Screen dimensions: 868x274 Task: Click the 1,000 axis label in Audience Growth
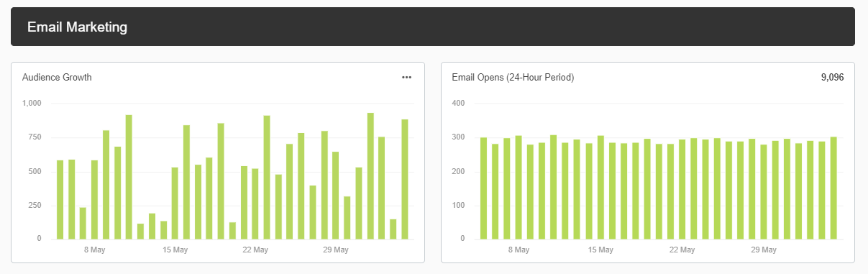pyautogui.click(x=32, y=104)
